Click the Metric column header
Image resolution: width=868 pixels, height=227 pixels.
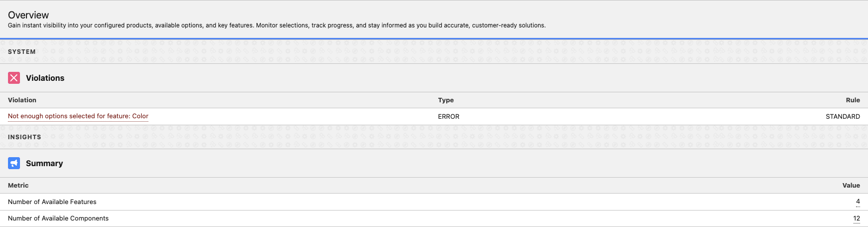pos(18,185)
